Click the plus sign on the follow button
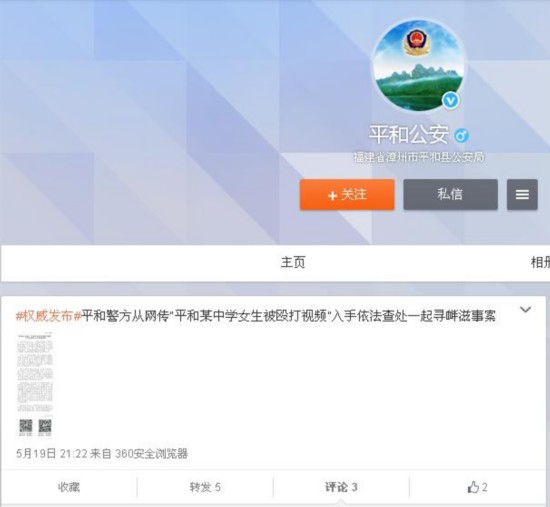This screenshot has height=507, width=550. pyautogui.click(x=332, y=195)
